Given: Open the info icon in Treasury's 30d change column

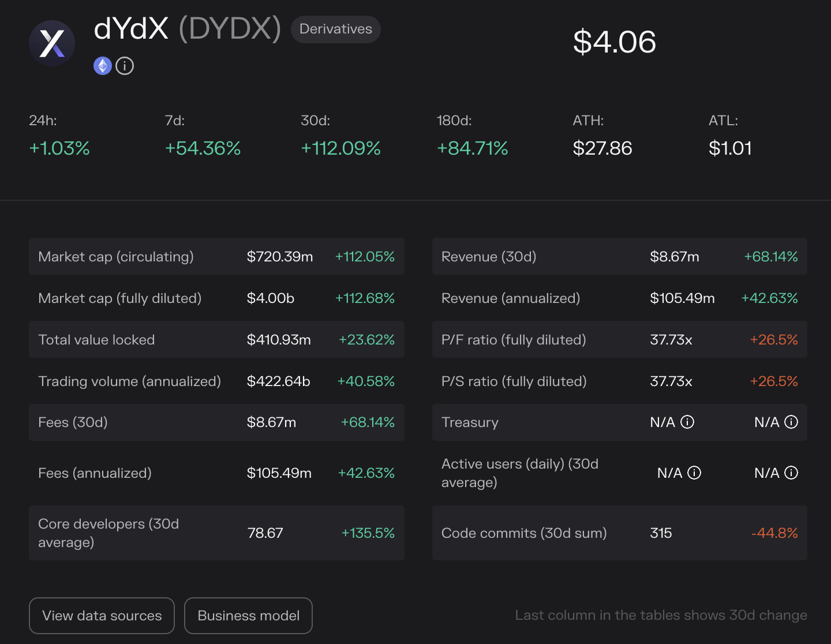Looking at the screenshot, I should (x=792, y=422).
